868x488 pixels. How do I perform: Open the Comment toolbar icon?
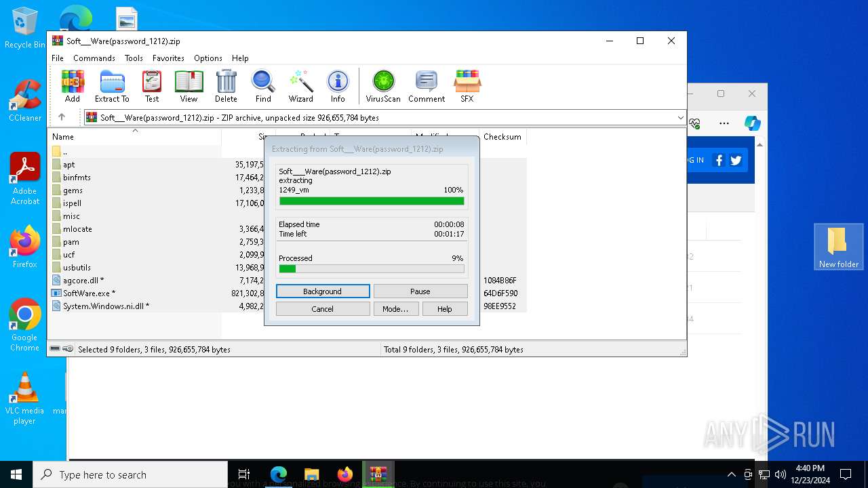(x=427, y=86)
